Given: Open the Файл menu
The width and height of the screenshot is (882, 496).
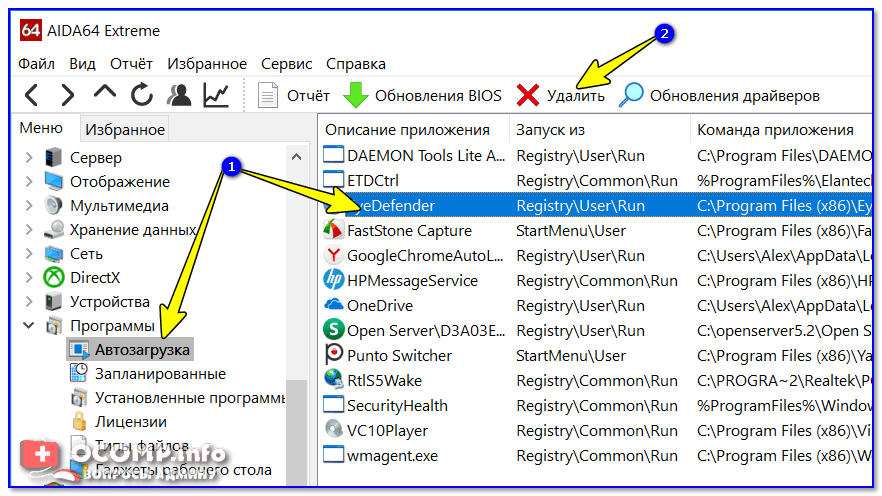Looking at the screenshot, I should click(37, 64).
